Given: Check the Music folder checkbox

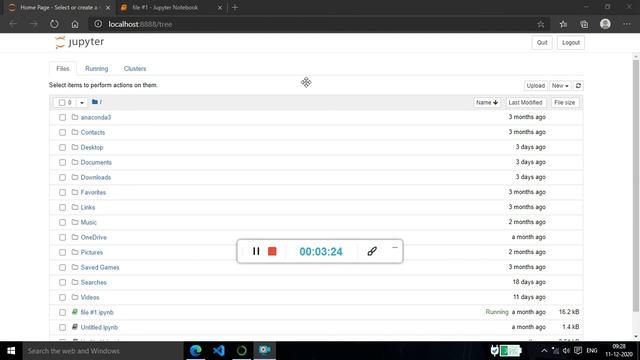Looking at the screenshot, I should tap(62, 222).
